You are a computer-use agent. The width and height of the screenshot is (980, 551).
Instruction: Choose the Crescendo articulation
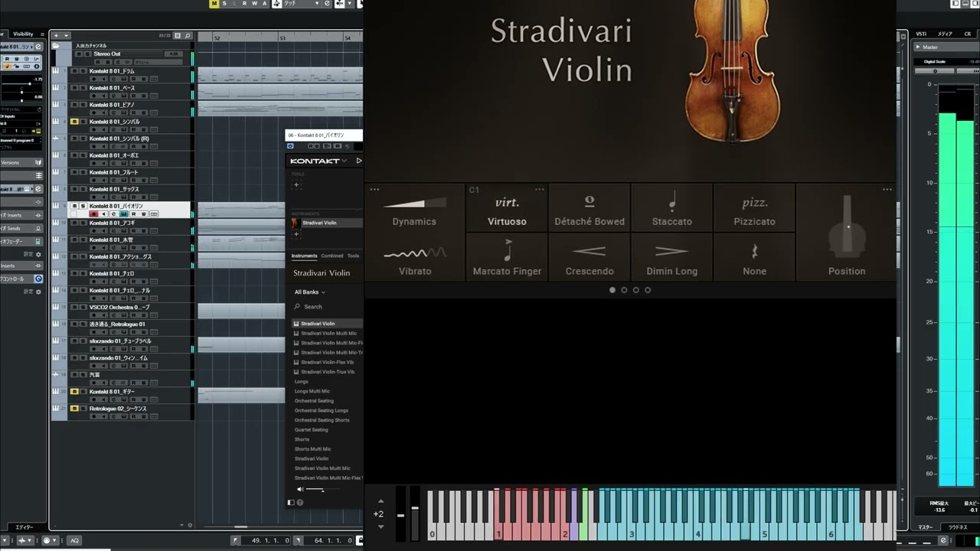tap(590, 257)
